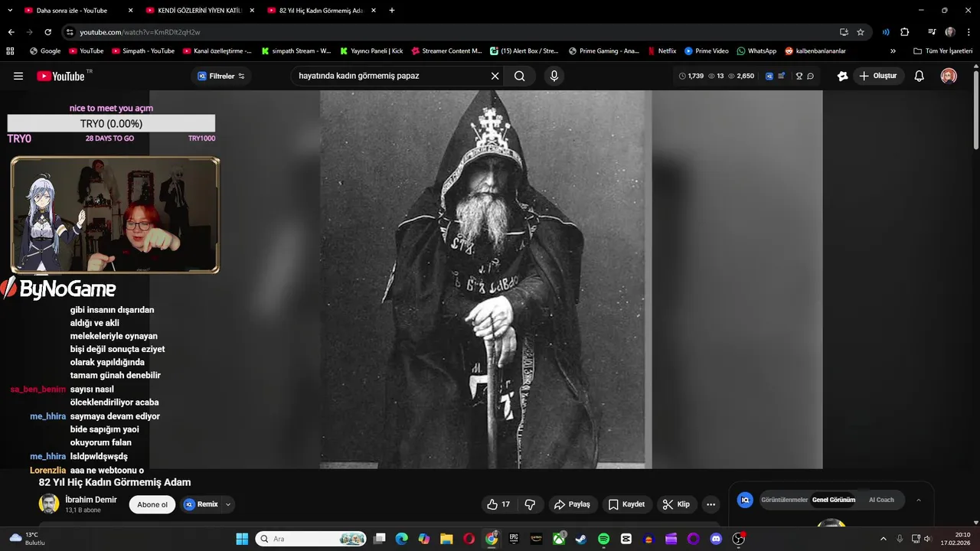Switch to Genel Görünüm tab
This screenshot has width=980, height=551.
(x=834, y=500)
